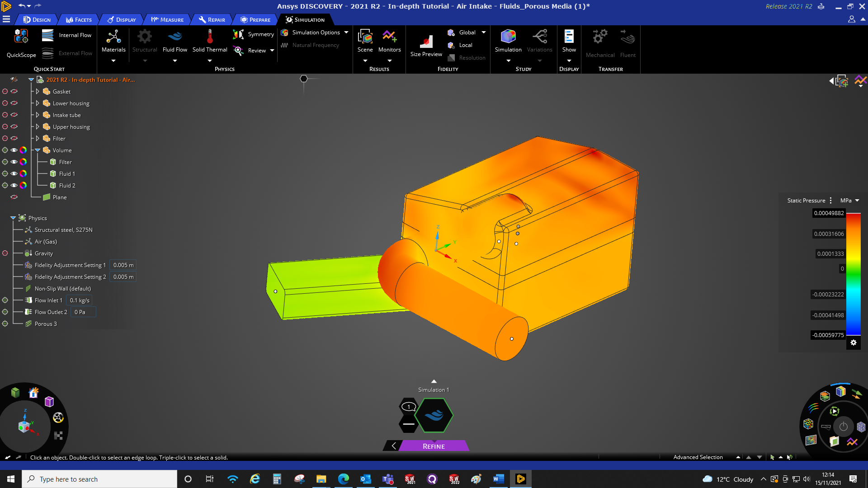
Task: Open Materials tool
Action: pyautogui.click(x=113, y=42)
